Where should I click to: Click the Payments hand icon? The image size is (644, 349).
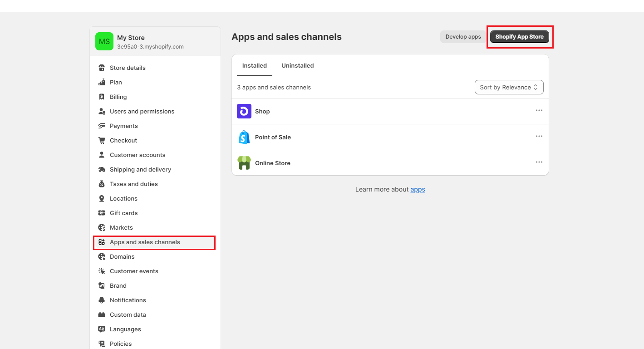coord(102,126)
